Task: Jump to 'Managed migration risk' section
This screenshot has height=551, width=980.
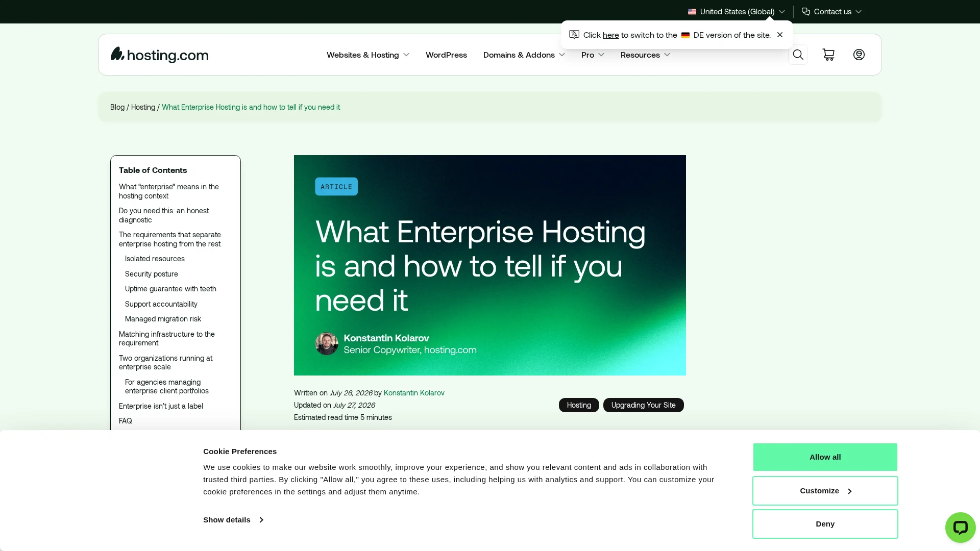Action: pyautogui.click(x=163, y=319)
